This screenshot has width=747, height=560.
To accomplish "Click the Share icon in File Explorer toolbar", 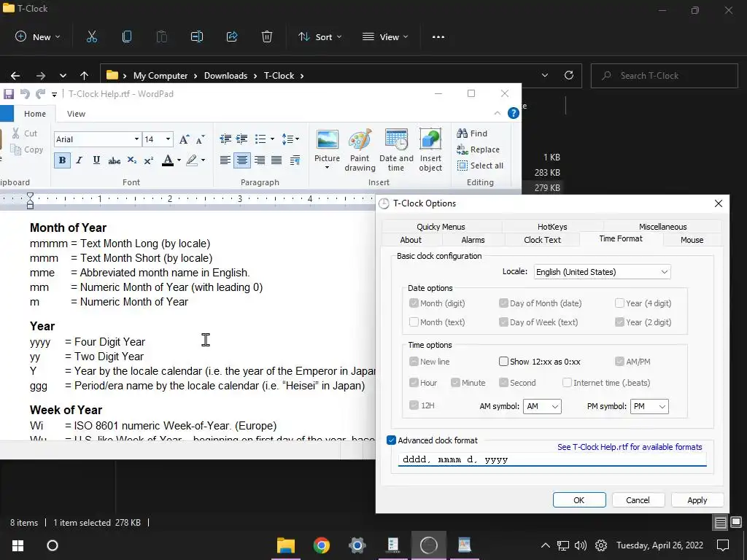I will coord(232,36).
